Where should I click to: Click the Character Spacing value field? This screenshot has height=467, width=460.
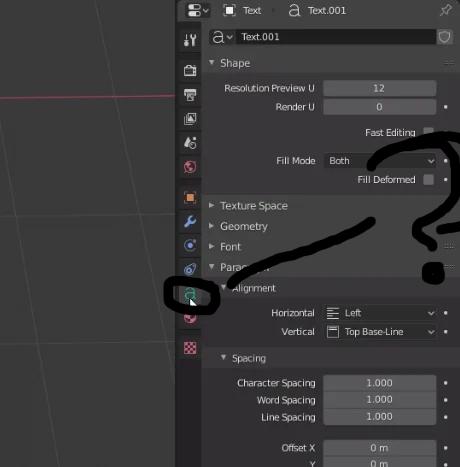pyautogui.click(x=380, y=383)
